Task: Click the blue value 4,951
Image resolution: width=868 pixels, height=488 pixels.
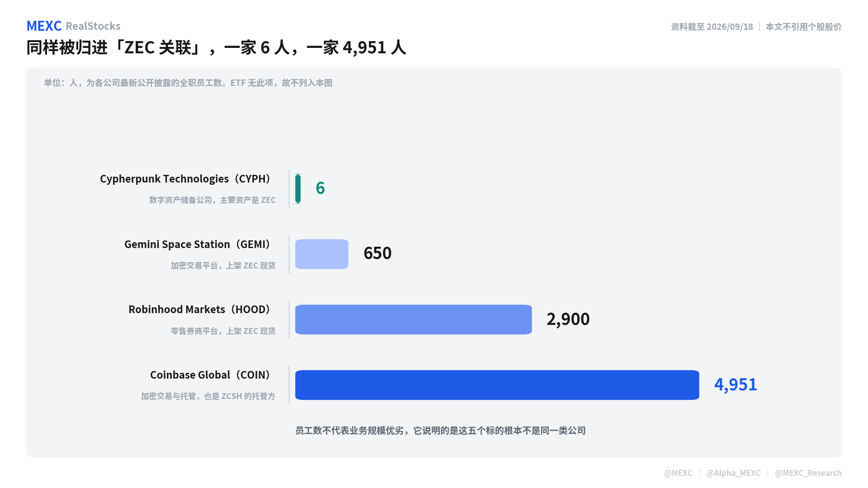Action: click(x=736, y=385)
